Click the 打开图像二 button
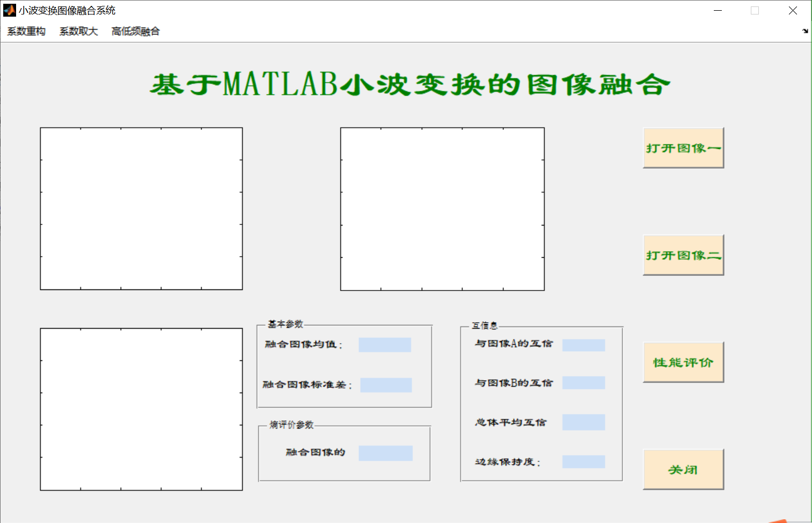This screenshot has width=812, height=523. (682, 255)
